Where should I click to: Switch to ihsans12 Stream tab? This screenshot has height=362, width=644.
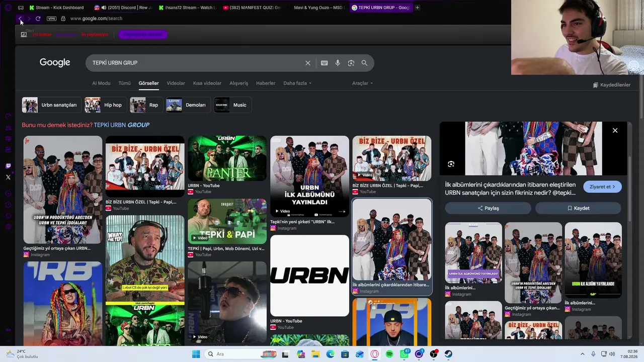click(x=187, y=8)
